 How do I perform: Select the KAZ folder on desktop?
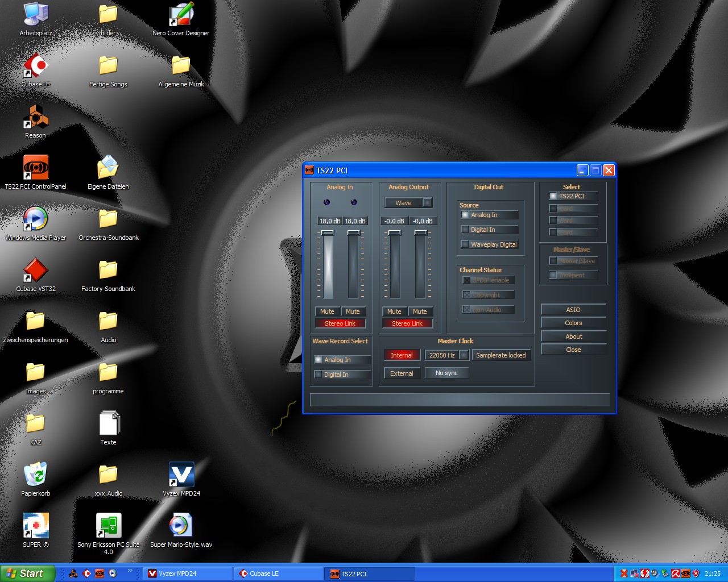pos(35,429)
